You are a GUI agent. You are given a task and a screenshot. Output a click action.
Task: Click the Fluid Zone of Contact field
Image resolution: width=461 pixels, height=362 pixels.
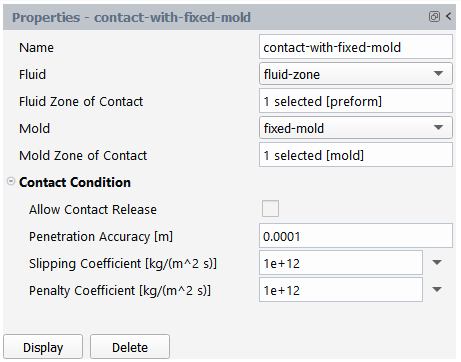(356, 101)
